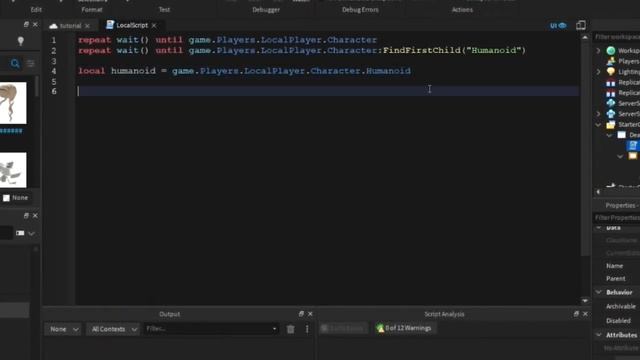Select the gray model thumbnail in toolbox
The height and width of the screenshot is (360, 640).
tap(13, 170)
